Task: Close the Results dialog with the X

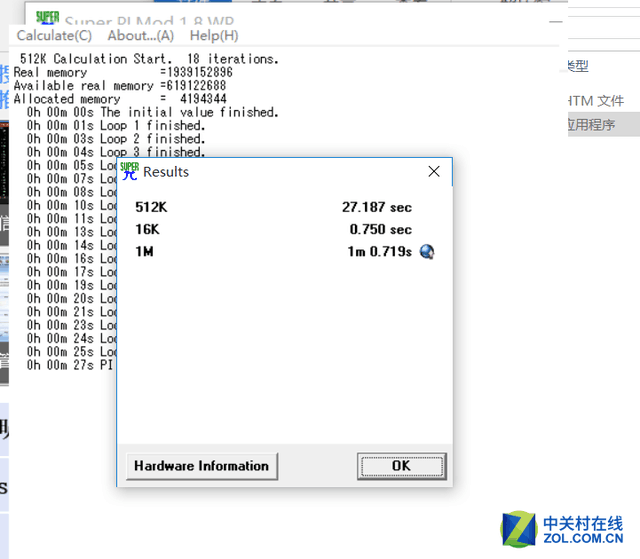Action: pyautogui.click(x=434, y=172)
